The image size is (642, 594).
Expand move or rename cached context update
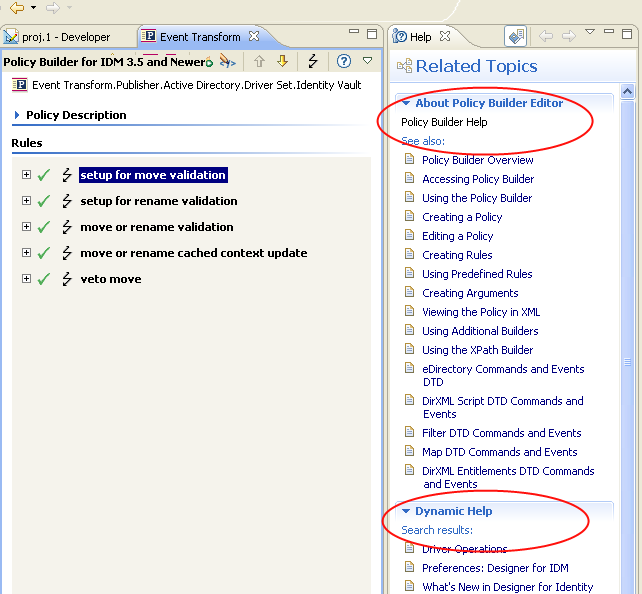click(x=26, y=253)
